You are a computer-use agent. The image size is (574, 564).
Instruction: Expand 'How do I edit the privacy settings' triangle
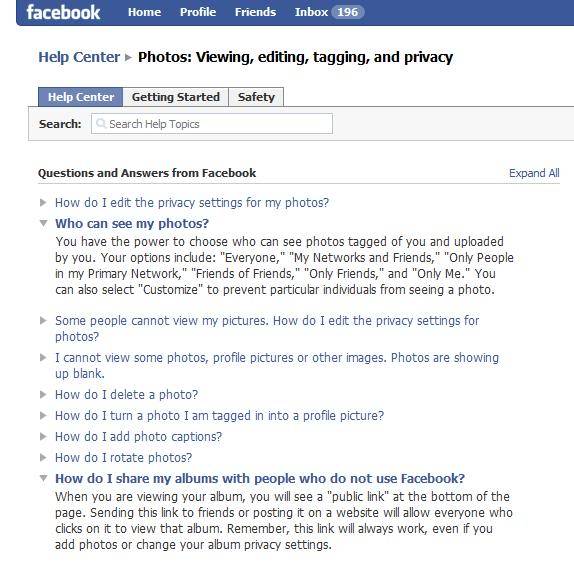pos(43,202)
